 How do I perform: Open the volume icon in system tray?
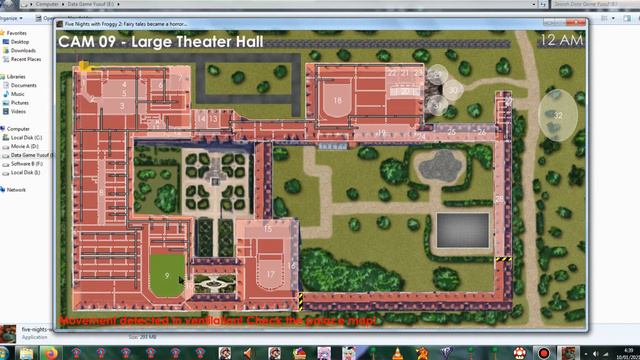[x=596, y=354]
